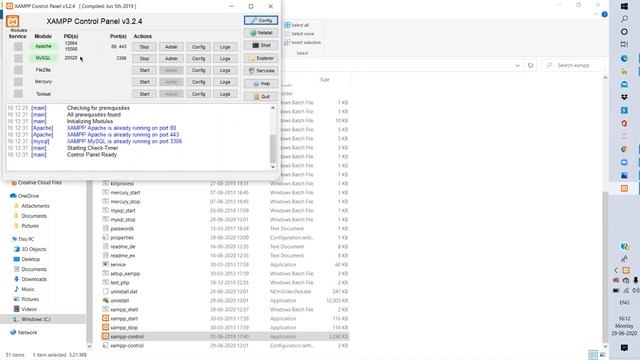Select OneDrive in navigation pane
Viewport: 640px width, 360px height.
[24, 196]
